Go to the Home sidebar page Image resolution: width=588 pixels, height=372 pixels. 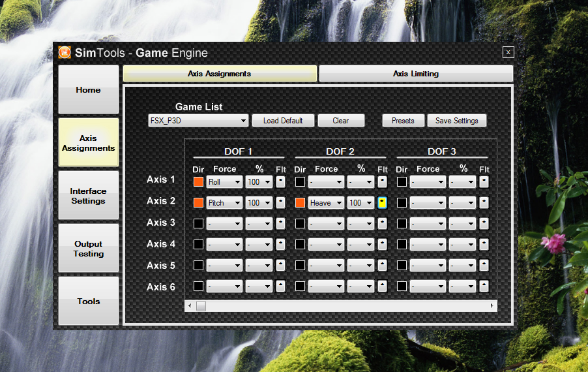click(x=89, y=89)
